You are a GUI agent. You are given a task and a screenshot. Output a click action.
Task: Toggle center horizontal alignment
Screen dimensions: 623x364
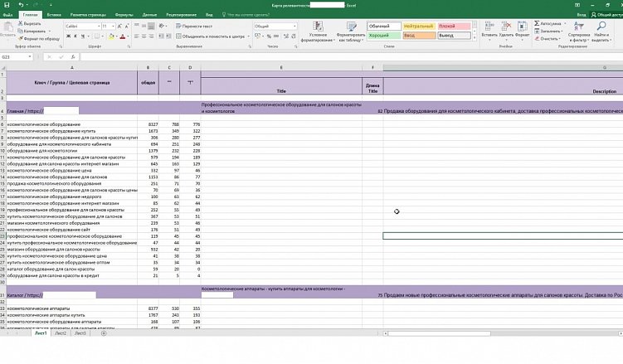click(144, 36)
